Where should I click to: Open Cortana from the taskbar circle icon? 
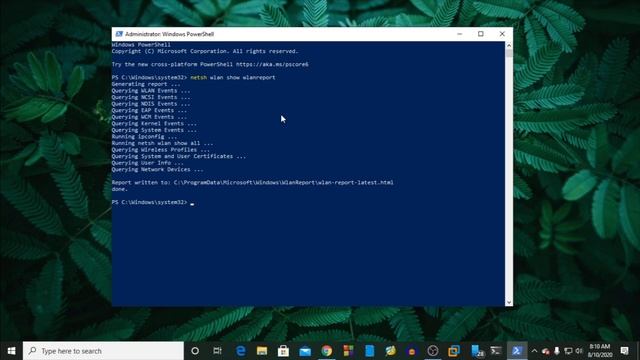tap(195, 351)
